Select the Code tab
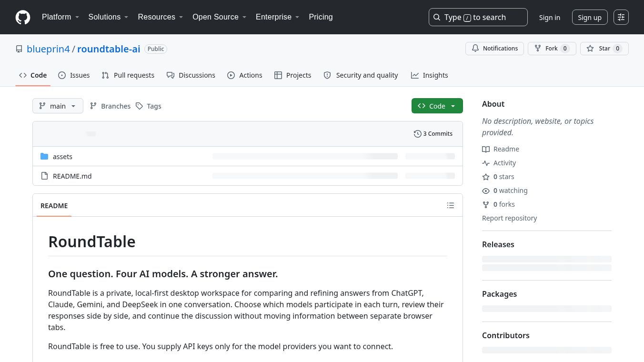This screenshot has height=362, width=644. (x=33, y=75)
